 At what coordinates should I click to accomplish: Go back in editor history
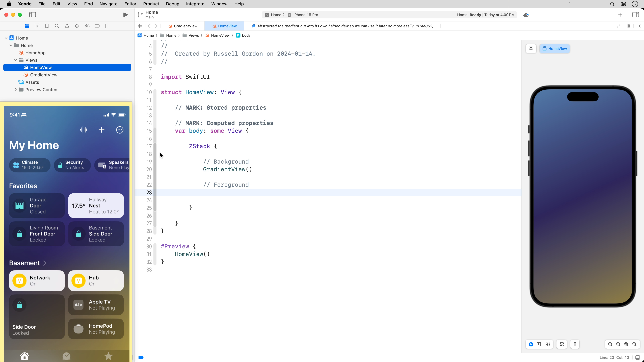click(x=149, y=26)
